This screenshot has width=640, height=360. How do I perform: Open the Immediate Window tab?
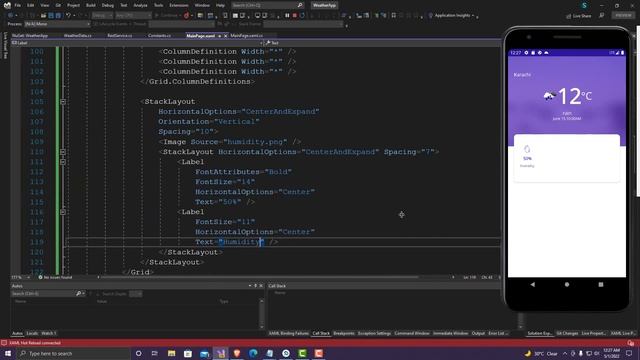(451, 333)
